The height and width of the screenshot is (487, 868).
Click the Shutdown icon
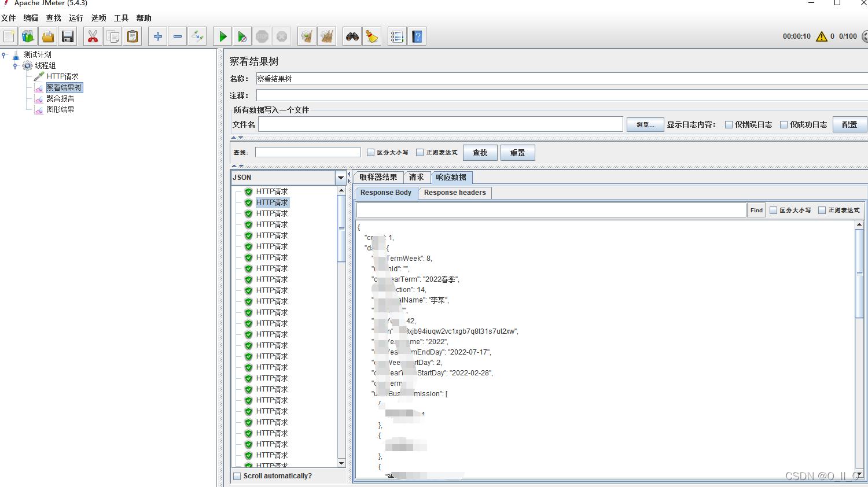tap(282, 36)
